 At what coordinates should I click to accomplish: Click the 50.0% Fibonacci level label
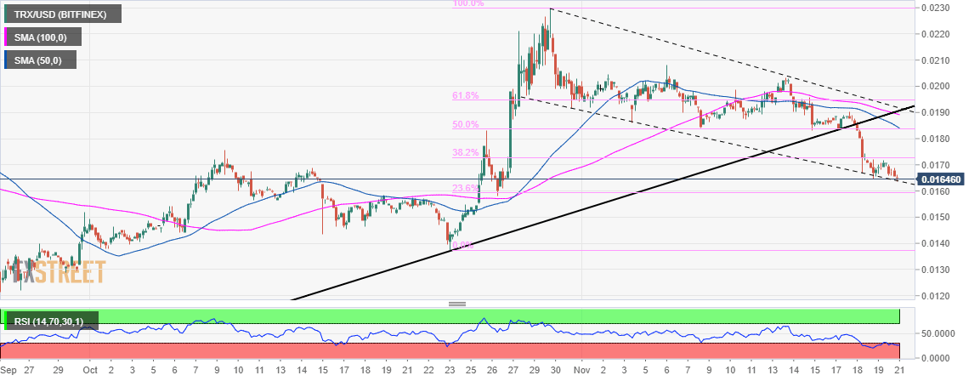pyautogui.click(x=466, y=124)
